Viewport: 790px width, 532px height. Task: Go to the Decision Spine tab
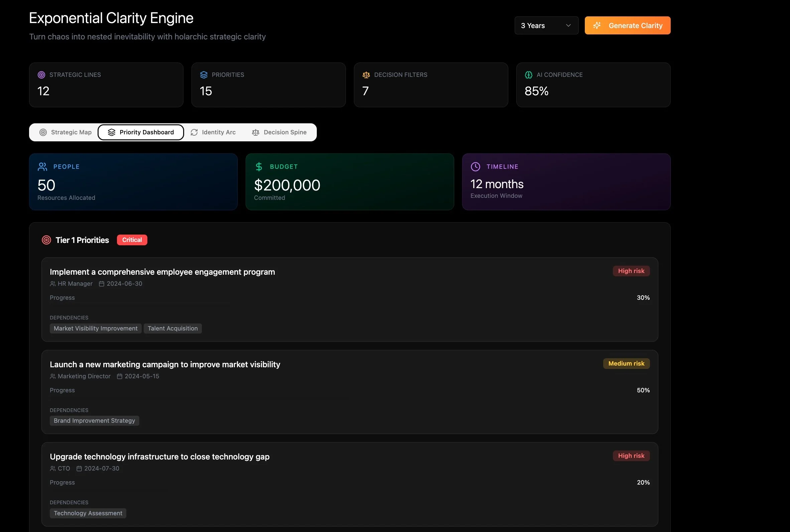(279, 132)
